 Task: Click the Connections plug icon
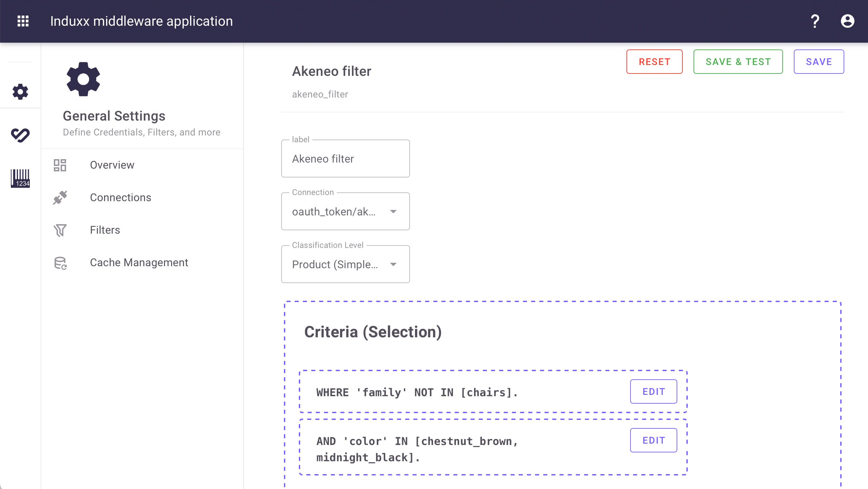pyautogui.click(x=60, y=198)
